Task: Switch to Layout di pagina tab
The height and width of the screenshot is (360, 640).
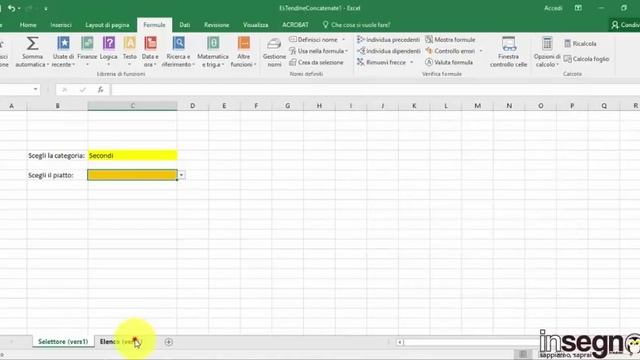Action: (x=107, y=25)
